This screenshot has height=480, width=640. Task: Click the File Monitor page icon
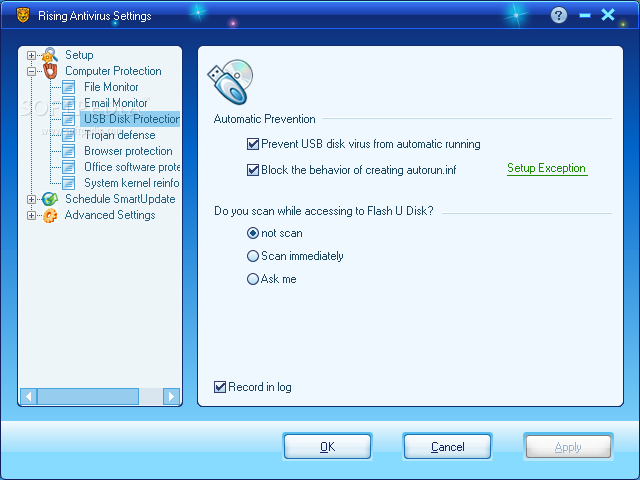click(x=69, y=87)
